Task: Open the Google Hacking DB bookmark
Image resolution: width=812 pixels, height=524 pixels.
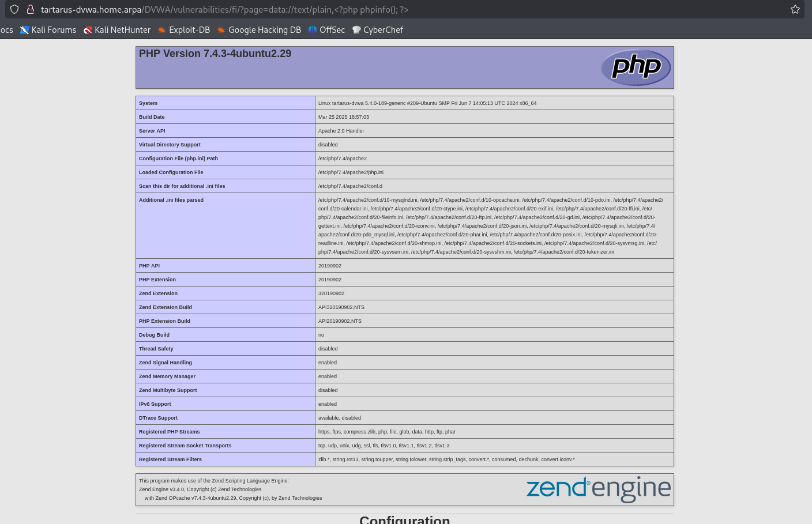Action: 259,30
